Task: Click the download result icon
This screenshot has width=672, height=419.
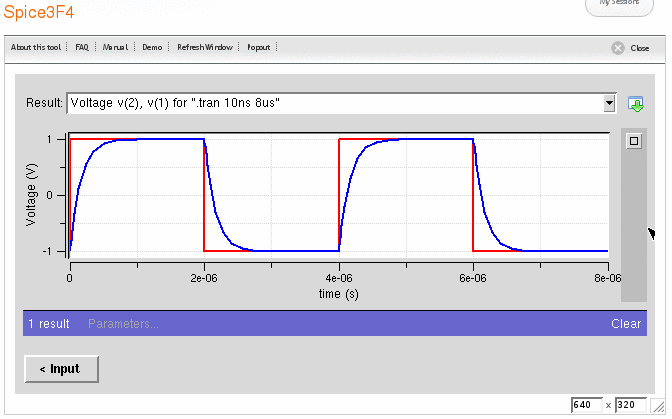Action: pos(635,104)
